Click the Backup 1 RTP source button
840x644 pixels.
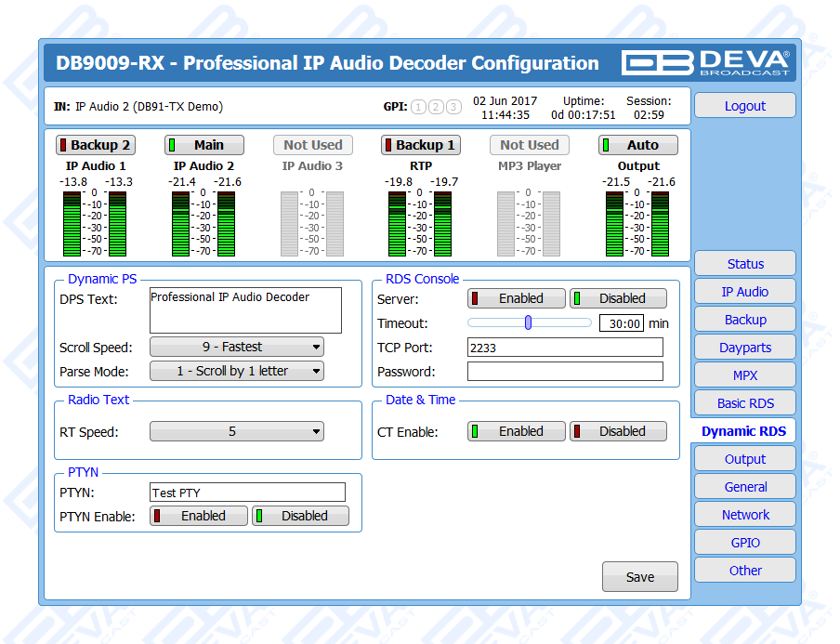coord(421,145)
